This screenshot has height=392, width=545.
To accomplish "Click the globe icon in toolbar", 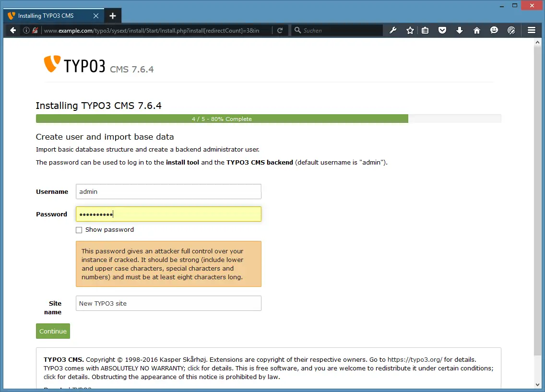I will (511, 30).
